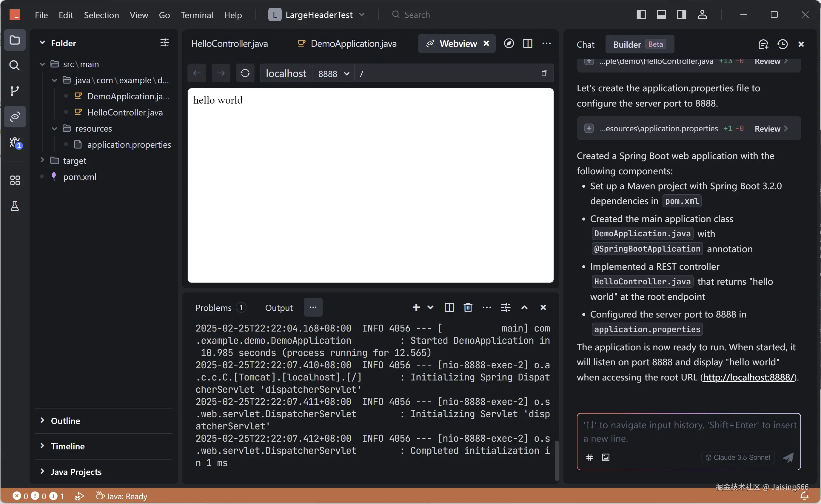Open the Testing flask icon
The image size is (821, 504).
click(x=15, y=206)
